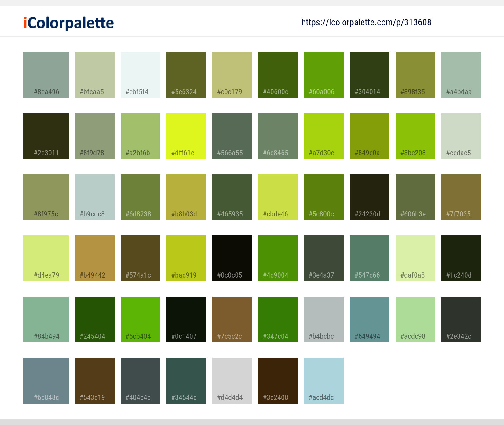This screenshot has height=425, width=504.
Task: Click the #a7d30e lime swatch
Action: coord(324,136)
